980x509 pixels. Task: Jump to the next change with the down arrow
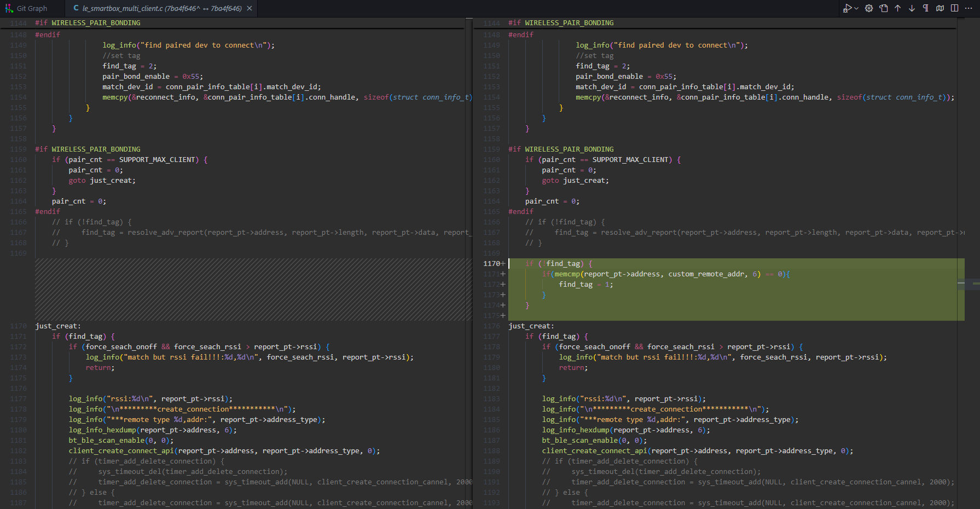click(912, 8)
